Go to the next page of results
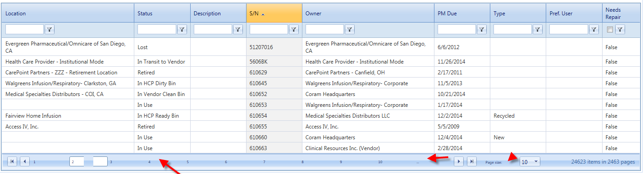This screenshot has height=174, width=644. tap(459, 161)
